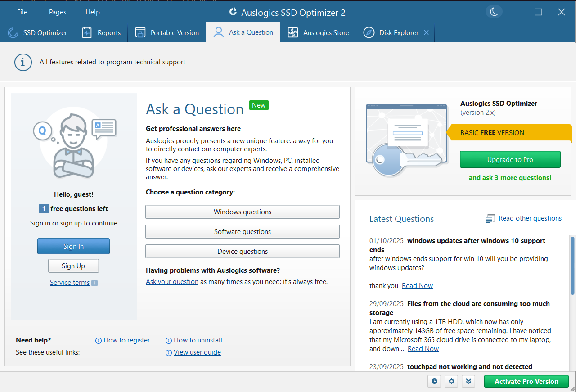Click Read Now under the windows updates question
The width and height of the screenshot is (576, 392).
(x=417, y=285)
